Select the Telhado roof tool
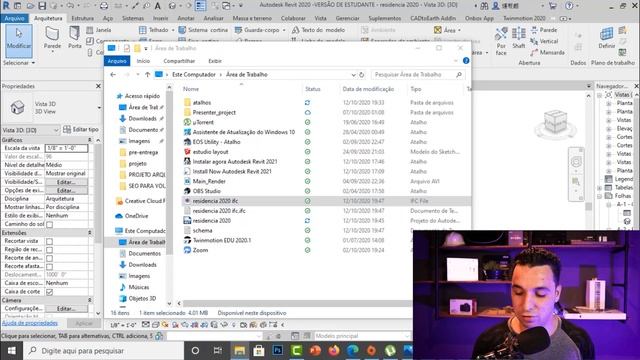 pyautogui.click(x=154, y=30)
